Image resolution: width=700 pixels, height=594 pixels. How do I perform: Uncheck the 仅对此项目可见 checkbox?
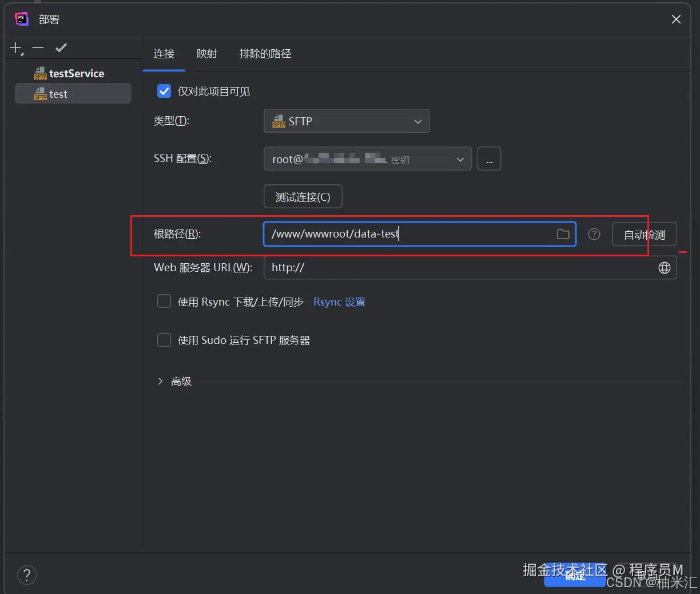164,91
